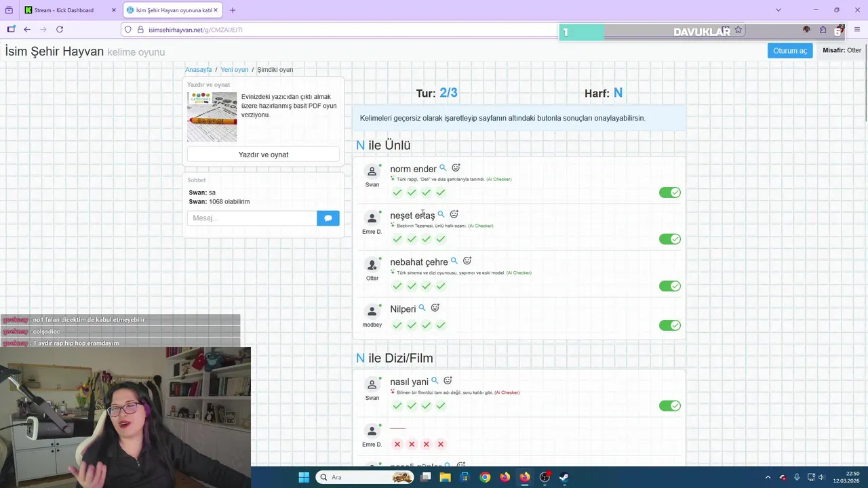Search the answer nasıl yani
The image size is (868, 488).
[x=435, y=381]
